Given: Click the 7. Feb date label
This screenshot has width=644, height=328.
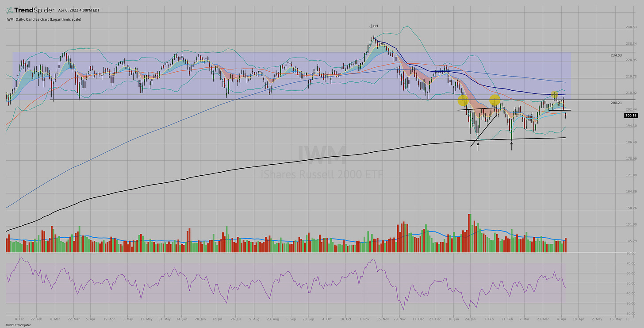Looking at the screenshot, I should (489, 318).
